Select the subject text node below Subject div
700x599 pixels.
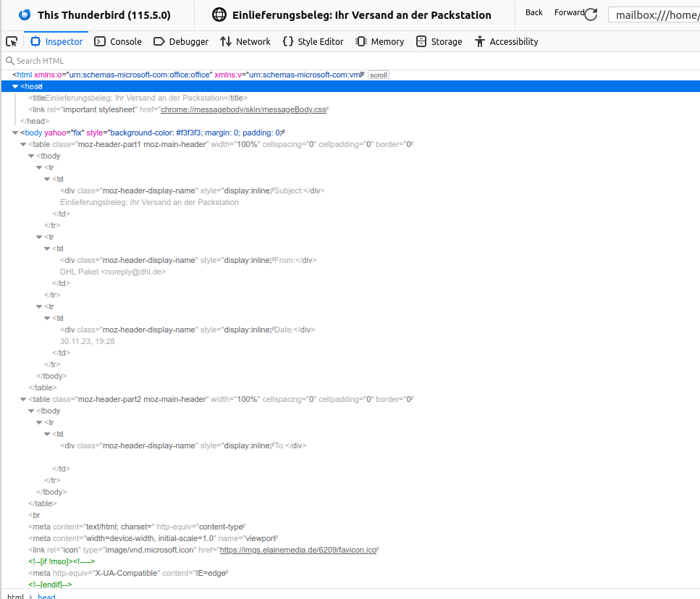(x=150, y=202)
